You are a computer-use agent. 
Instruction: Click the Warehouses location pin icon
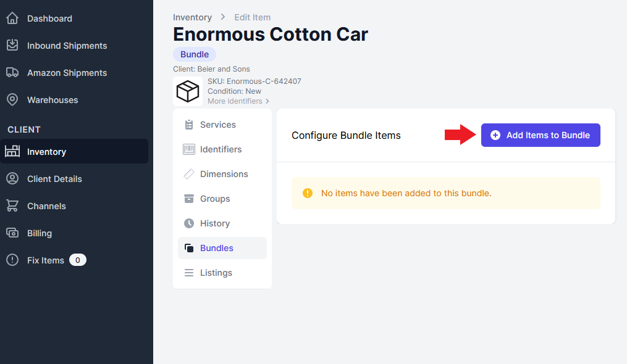coord(12,100)
